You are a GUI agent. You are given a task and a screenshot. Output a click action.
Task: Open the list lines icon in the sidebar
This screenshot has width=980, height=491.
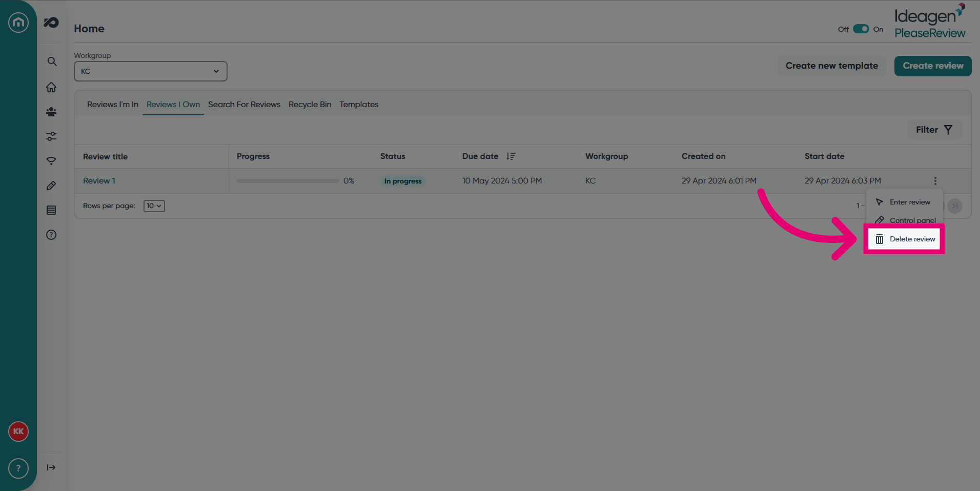[x=51, y=210]
